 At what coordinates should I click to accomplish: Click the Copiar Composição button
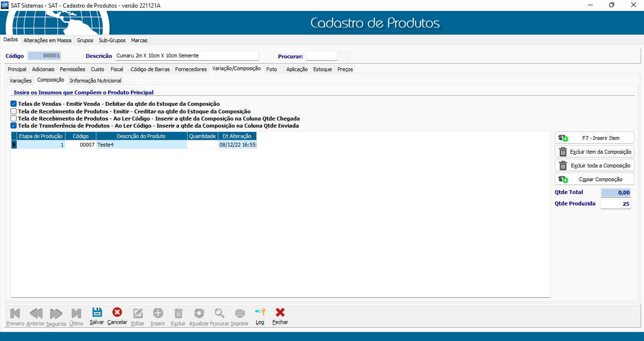pyautogui.click(x=594, y=179)
